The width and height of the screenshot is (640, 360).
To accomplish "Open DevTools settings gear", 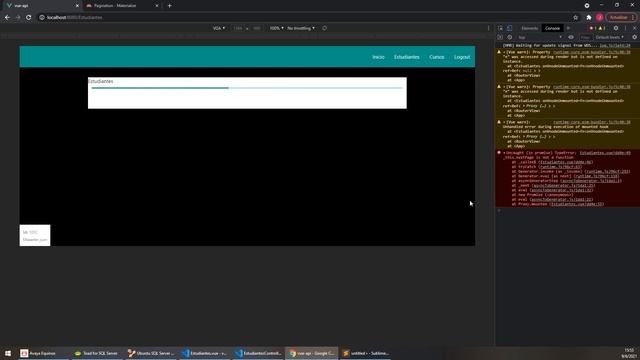I will coord(616,28).
